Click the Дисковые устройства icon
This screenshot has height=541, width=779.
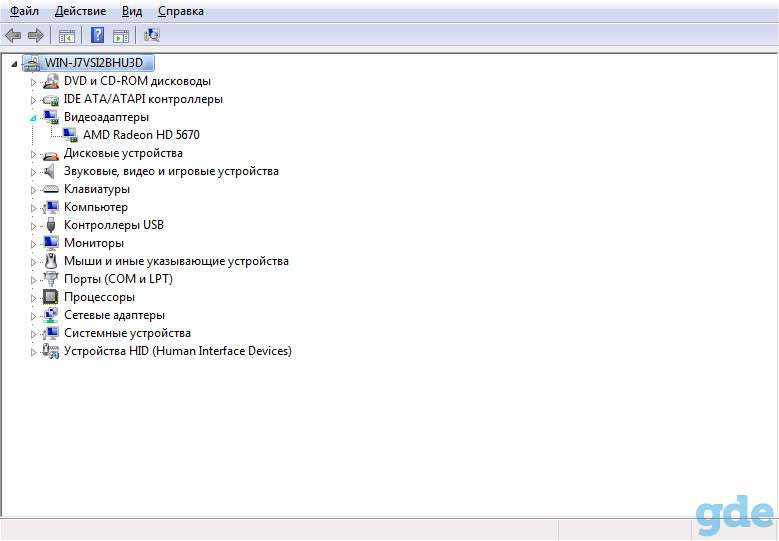[x=51, y=154]
